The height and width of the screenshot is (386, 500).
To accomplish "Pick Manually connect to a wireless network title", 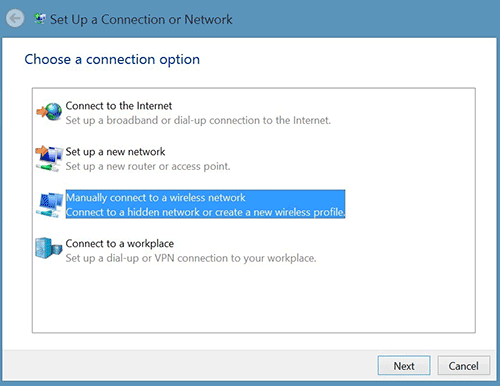I will 156,198.
